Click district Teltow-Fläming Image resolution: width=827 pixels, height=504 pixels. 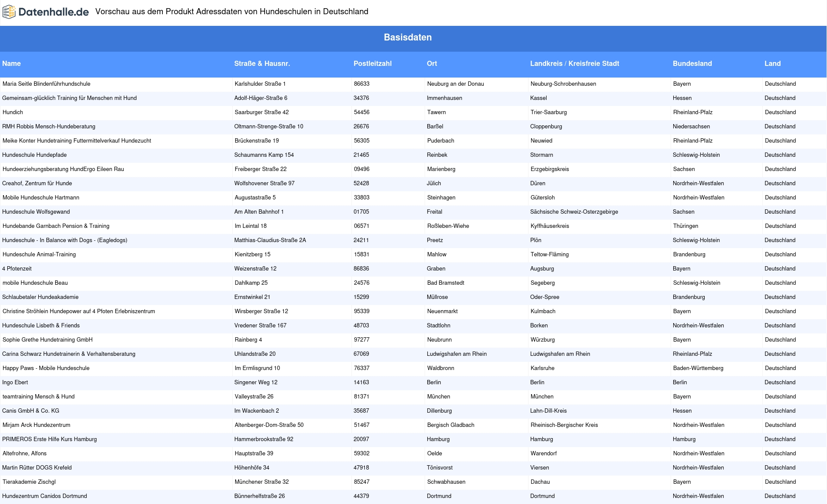550,255
